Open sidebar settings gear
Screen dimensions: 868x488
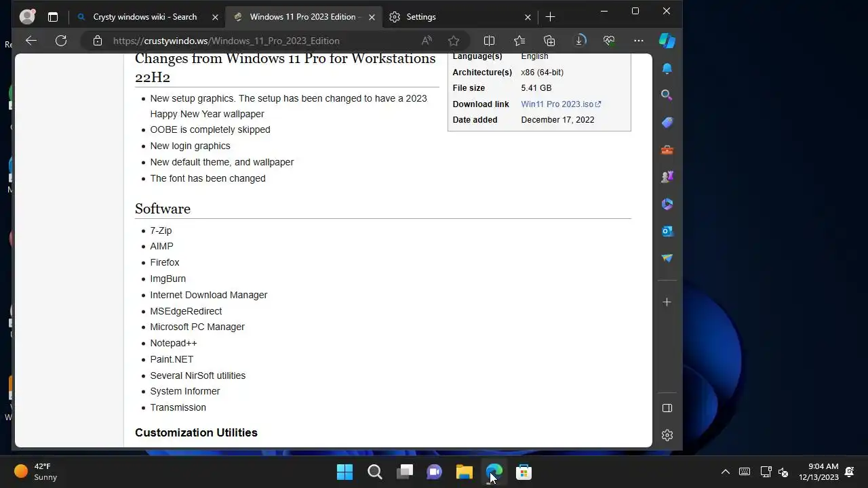click(x=667, y=435)
